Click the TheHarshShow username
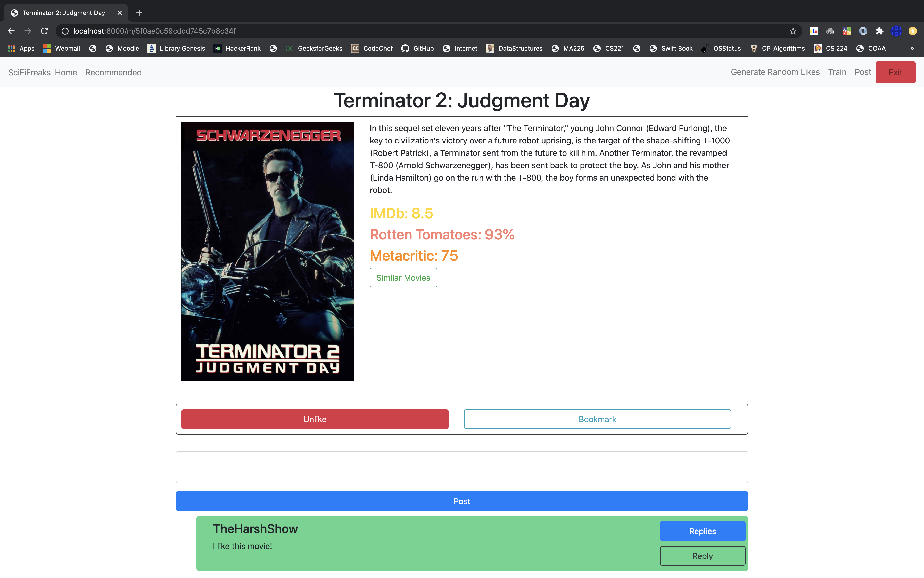 pos(255,529)
